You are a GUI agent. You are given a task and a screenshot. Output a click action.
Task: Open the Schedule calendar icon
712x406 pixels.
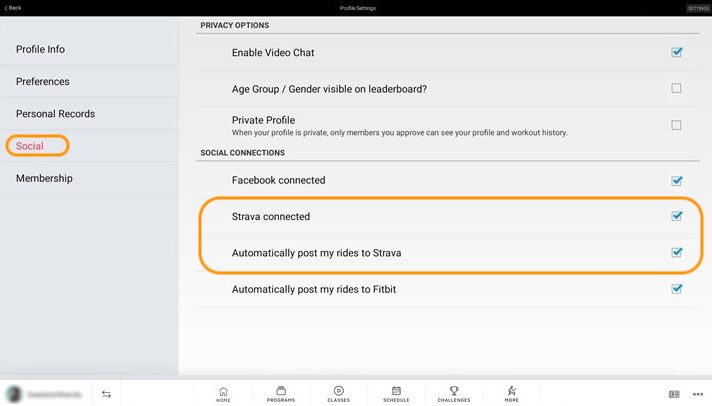pos(396,393)
